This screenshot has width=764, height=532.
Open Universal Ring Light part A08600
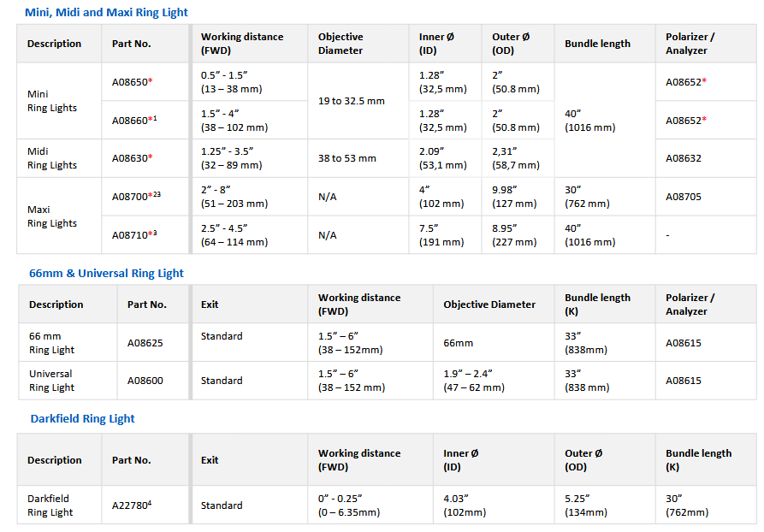pos(145,381)
